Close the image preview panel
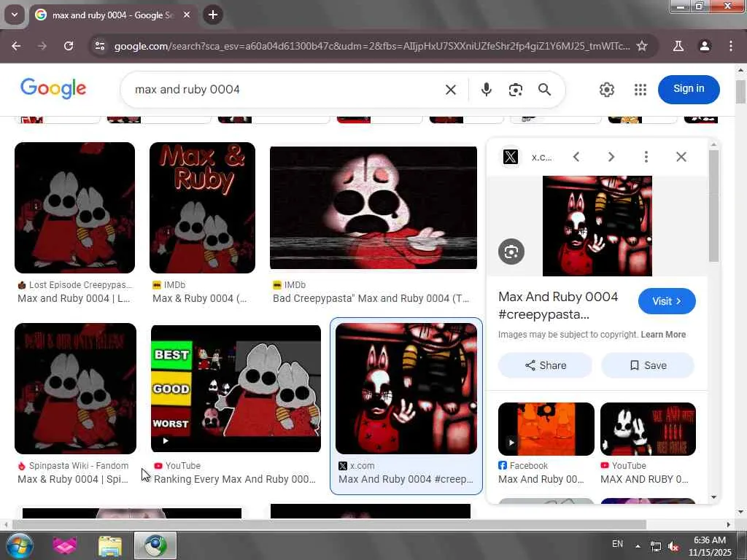Image resolution: width=747 pixels, height=560 pixels. click(x=681, y=157)
